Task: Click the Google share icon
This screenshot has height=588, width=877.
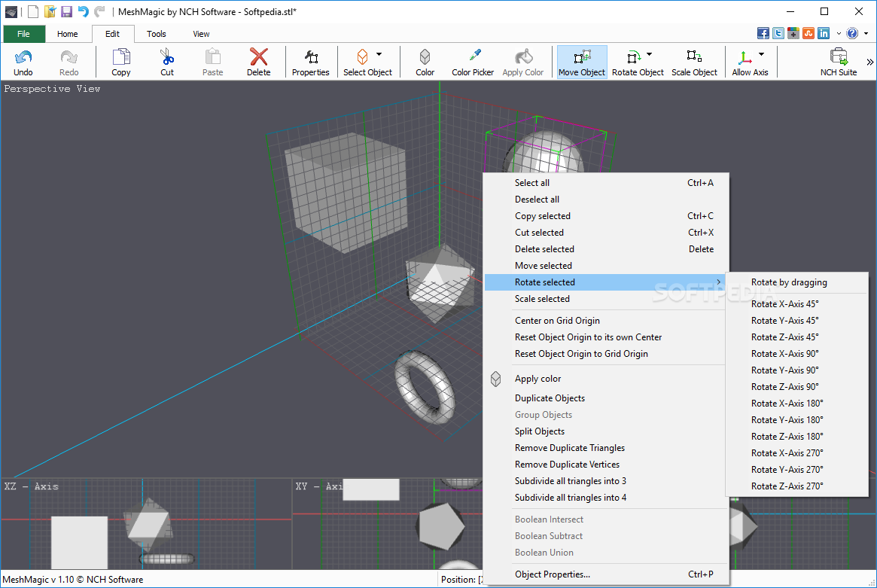Action: (x=793, y=33)
